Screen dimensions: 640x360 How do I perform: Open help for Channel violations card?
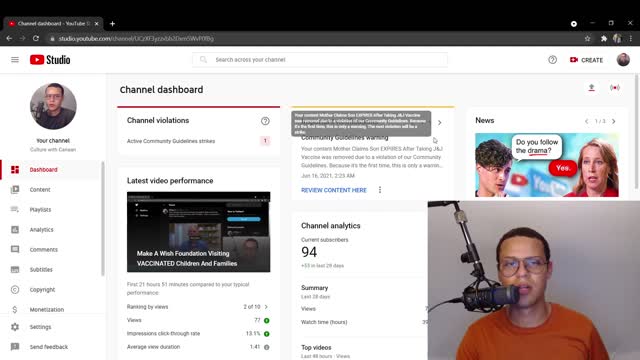click(x=265, y=121)
